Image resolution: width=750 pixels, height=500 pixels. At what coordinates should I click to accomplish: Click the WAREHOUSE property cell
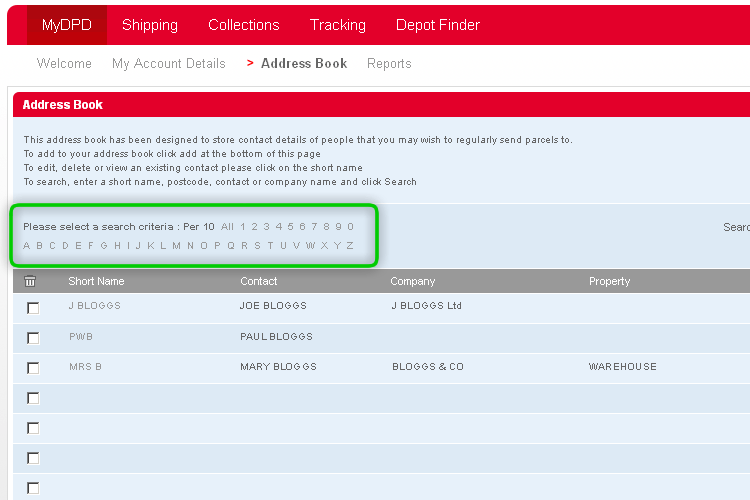622,367
